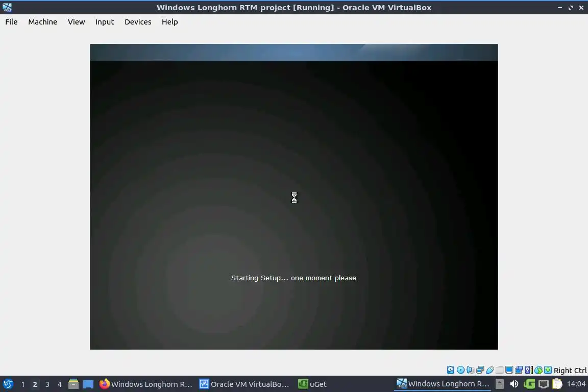The height and width of the screenshot is (392, 588).
Task: Click the optical disc status icon
Action: (460, 370)
